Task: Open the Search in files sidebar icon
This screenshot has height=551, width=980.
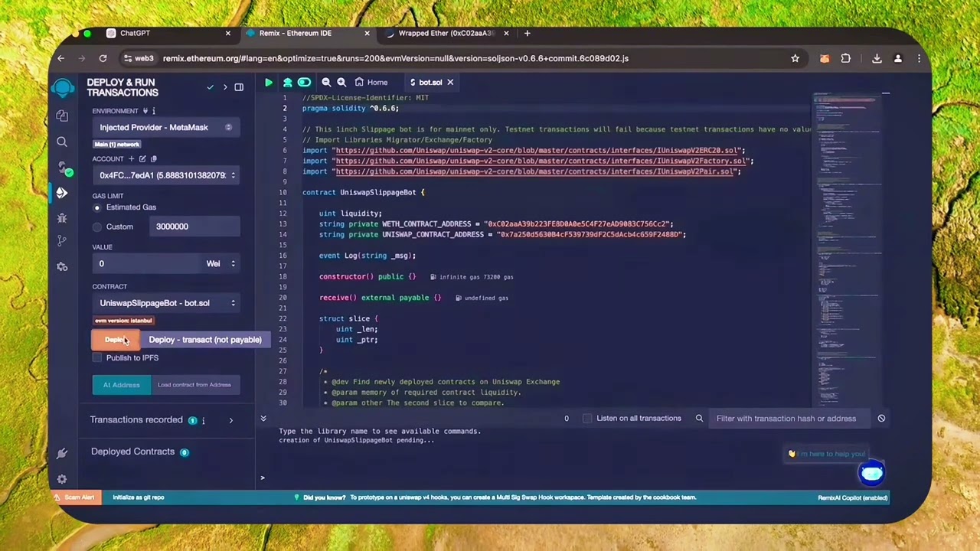Action: [x=62, y=142]
